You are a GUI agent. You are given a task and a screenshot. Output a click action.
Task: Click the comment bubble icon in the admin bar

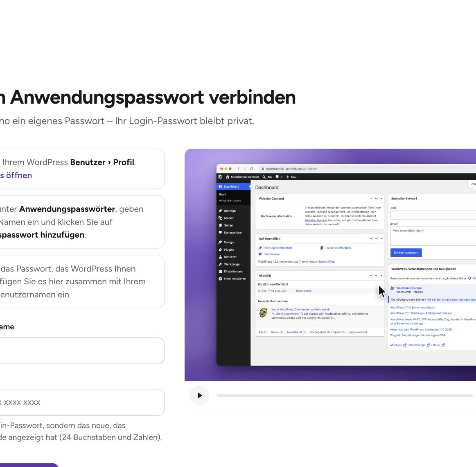pos(277,177)
